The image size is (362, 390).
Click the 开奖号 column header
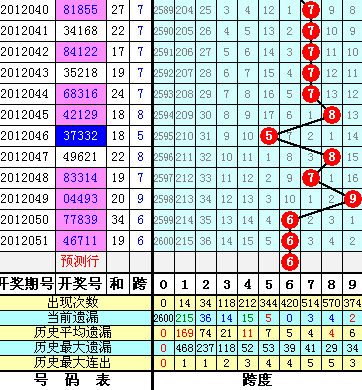80,284
